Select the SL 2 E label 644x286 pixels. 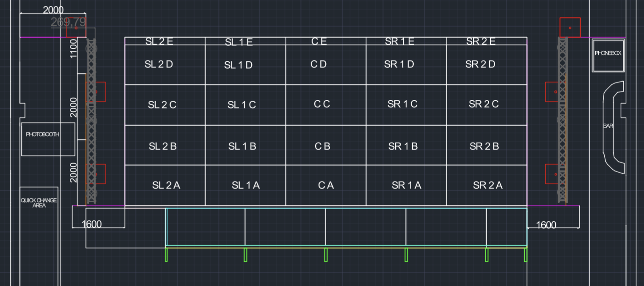coord(159,41)
